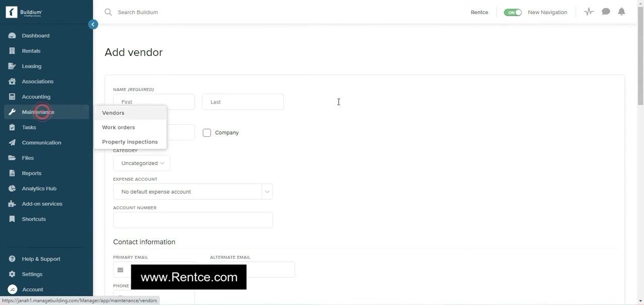Select Property inspections from submenu
Image resolution: width=644 pixels, height=305 pixels.
click(x=130, y=142)
